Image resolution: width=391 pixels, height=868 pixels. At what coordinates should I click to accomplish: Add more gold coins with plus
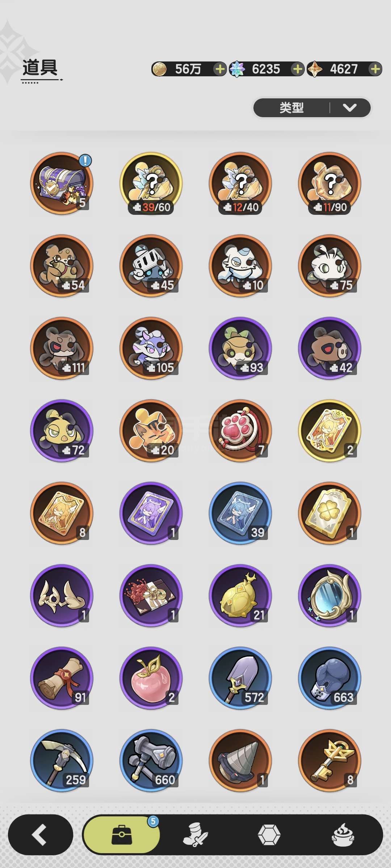pos(219,69)
